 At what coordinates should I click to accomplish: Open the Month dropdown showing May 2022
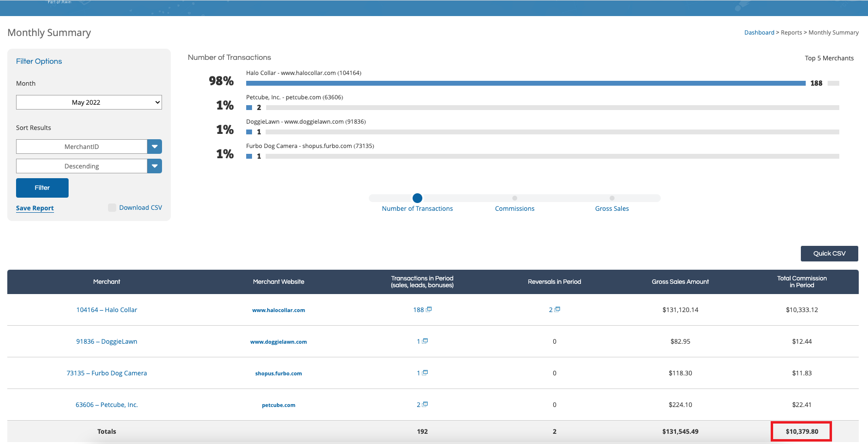tap(89, 102)
